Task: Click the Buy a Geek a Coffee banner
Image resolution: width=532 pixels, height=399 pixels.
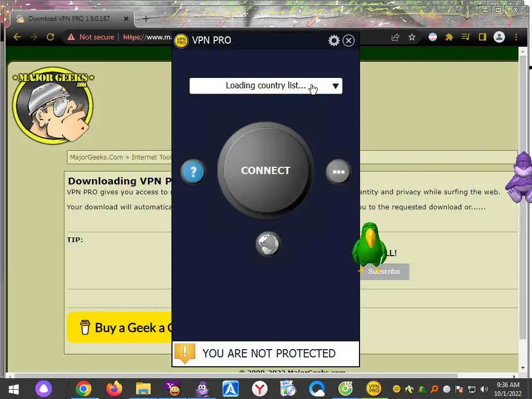Action: (120, 327)
